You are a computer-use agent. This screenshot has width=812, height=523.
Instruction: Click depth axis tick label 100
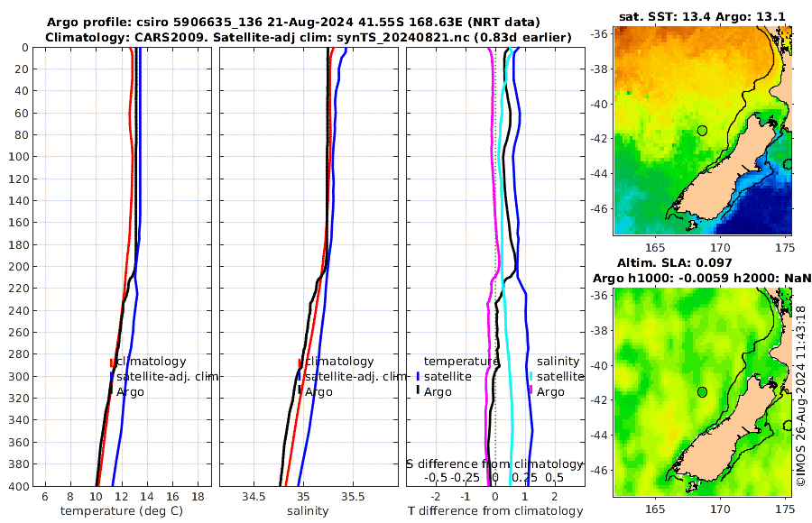[x=18, y=156]
